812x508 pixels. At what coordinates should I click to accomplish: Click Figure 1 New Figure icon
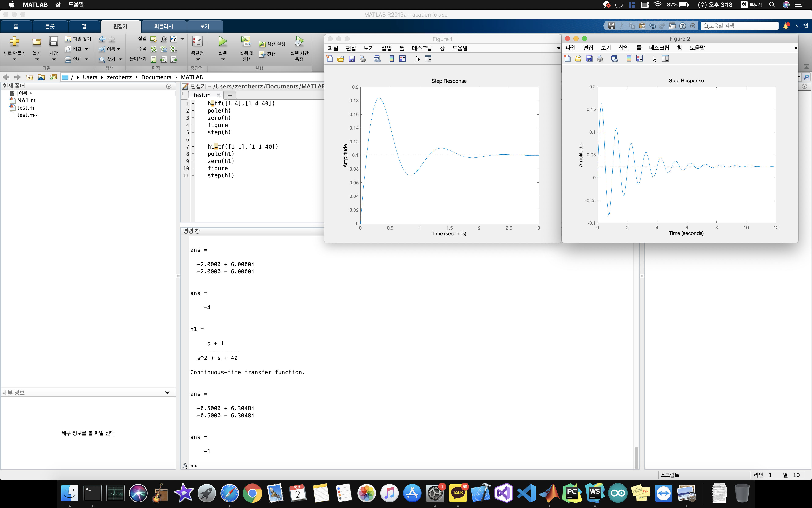(x=330, y=59)
